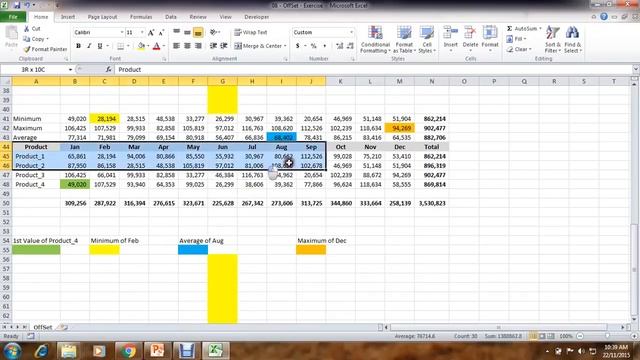Click the Increase Decimal icon
Image resolution: width=640 pixels, height=360 pixels.
coord(340,46)
